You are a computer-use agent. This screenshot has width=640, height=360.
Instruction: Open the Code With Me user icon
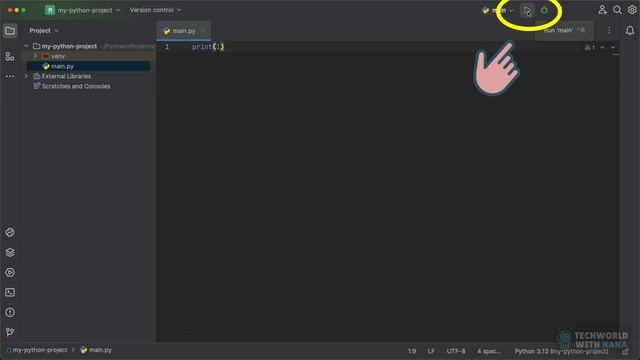point(602,10)
